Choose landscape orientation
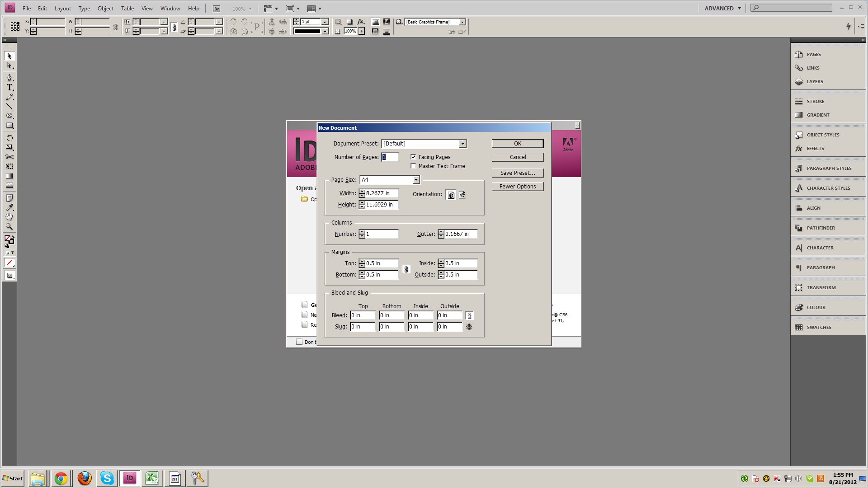 tap(462, 195)
